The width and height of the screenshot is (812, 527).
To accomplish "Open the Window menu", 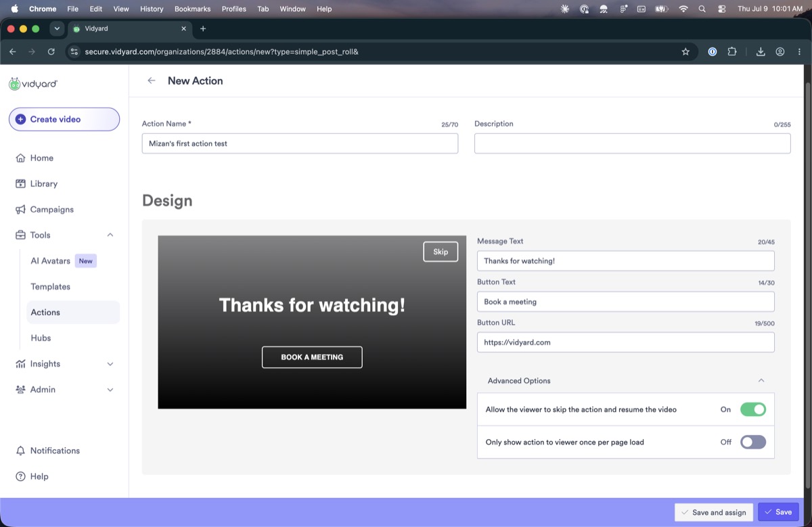I will pos(292,9).
